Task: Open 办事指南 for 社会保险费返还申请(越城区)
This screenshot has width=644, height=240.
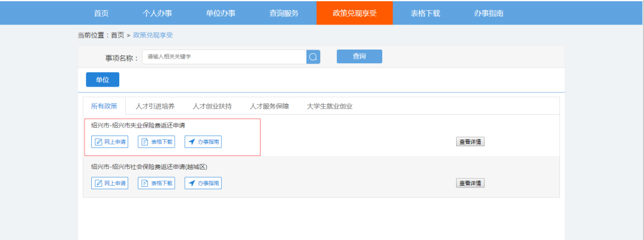Action: pos(203,183)
